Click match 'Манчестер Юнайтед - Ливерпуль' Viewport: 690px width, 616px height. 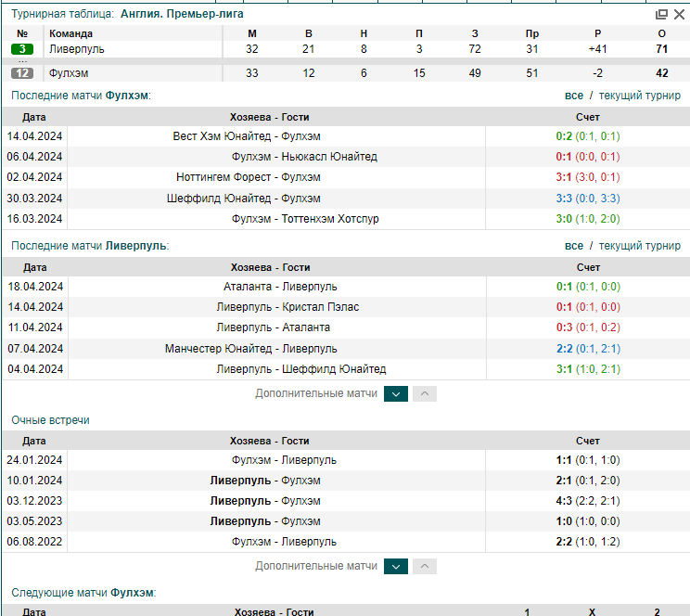pos(250,349)
